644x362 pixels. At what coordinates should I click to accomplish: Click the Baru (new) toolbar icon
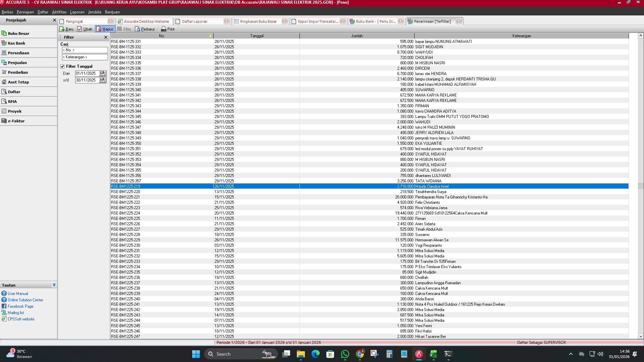[62, 29]
